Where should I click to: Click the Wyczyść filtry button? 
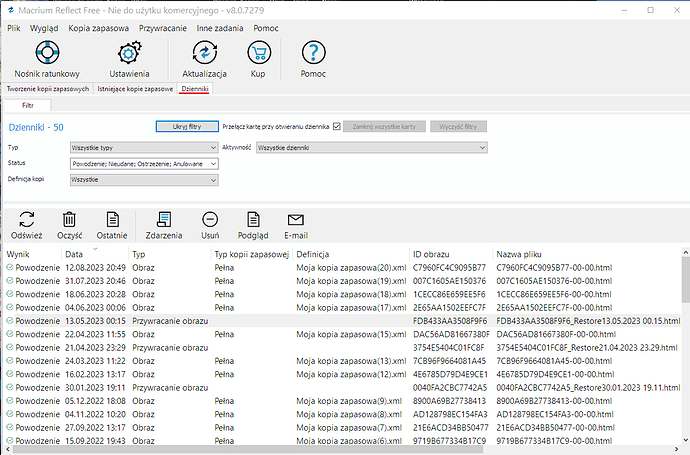(x=458, y=126)
